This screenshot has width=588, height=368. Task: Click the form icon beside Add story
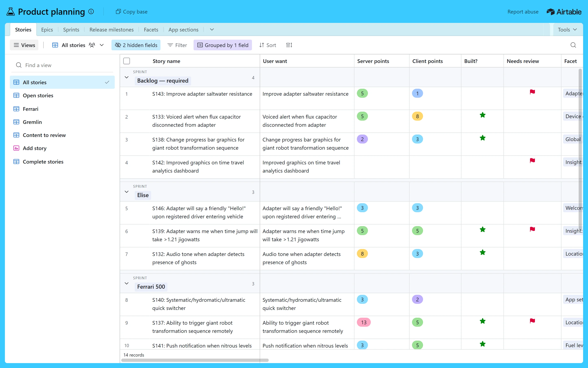[16, 148]
